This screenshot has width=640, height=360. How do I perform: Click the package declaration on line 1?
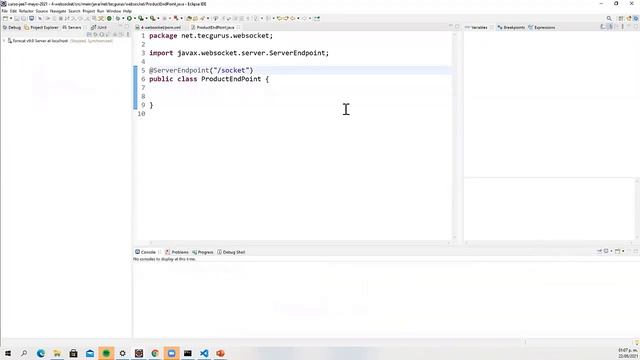[211, 36]
